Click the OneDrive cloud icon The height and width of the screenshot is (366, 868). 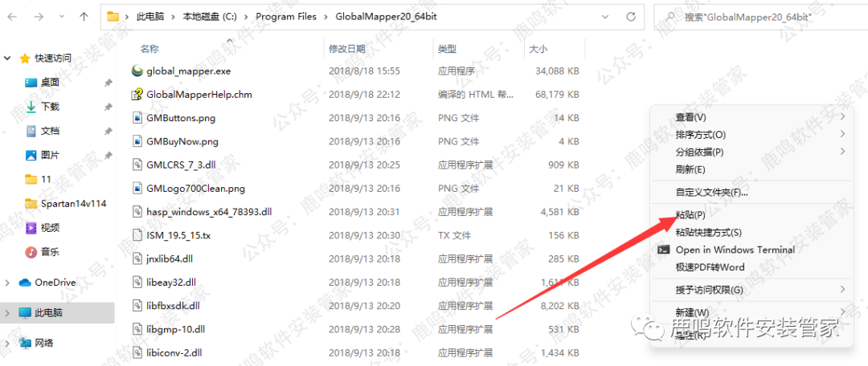tap(25, 283)
